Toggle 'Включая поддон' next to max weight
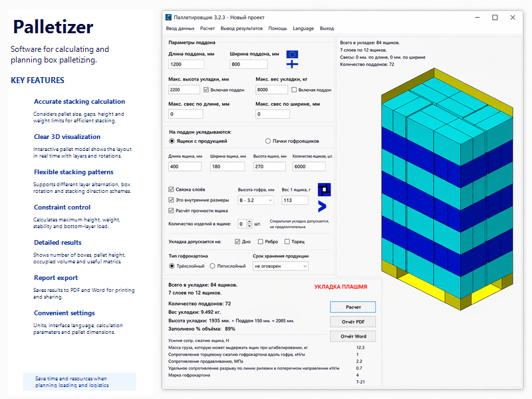This screenshot has height=399, width=532. [294, 90]
